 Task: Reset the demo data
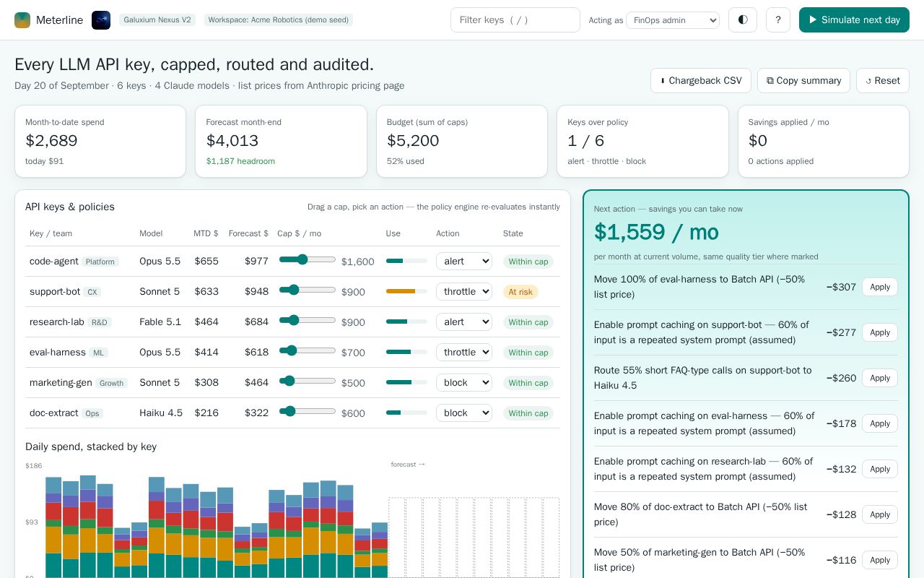(883, 81)
